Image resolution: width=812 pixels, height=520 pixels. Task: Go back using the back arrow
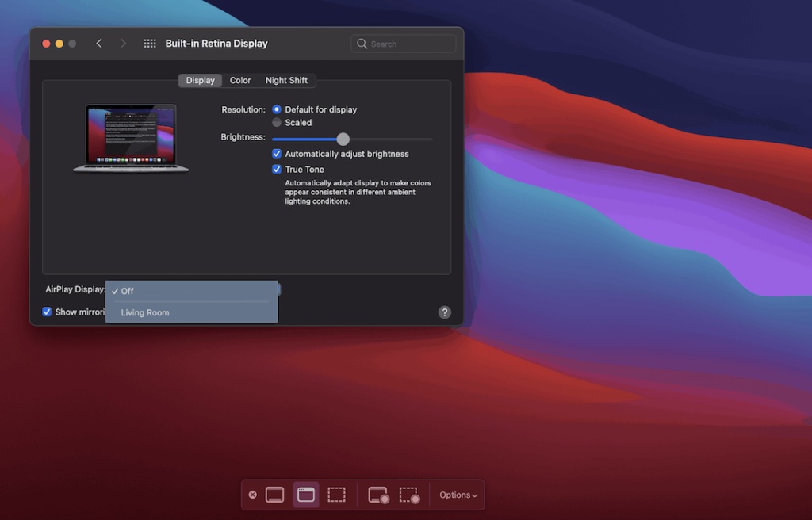click(x=98, y=43)
